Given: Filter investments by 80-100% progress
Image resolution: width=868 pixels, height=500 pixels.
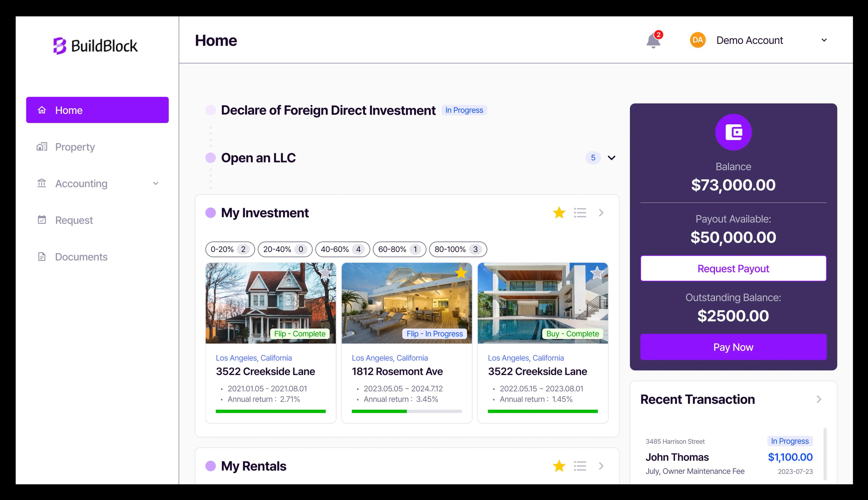Looking at the screenshot, I should click(458, 249).
